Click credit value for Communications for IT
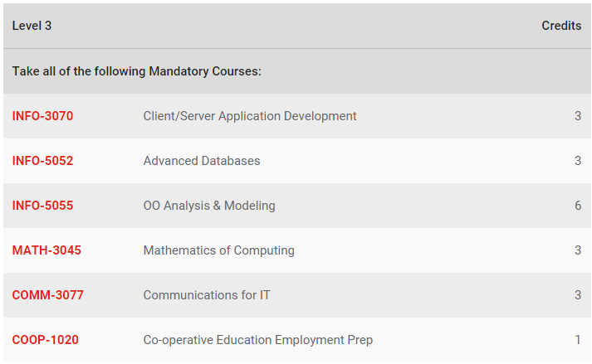This screenshot has width=592, height=364. (x=578, y=295)
